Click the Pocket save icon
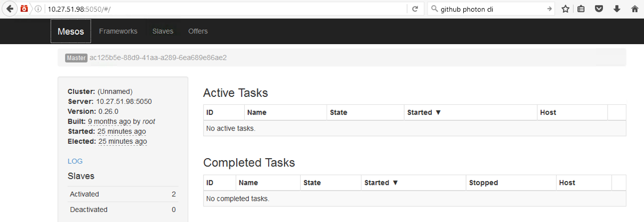 (x=599, y=9)
